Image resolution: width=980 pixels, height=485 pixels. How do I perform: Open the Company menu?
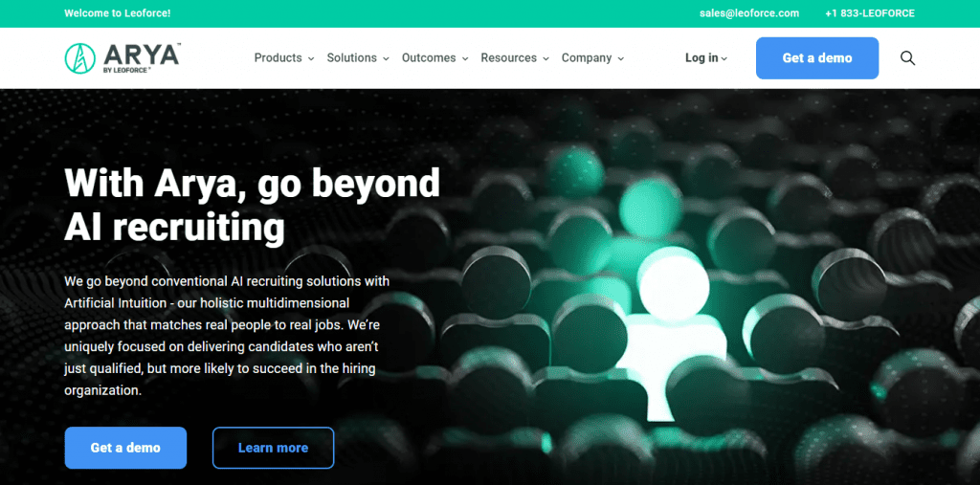(x=592, y=58)
